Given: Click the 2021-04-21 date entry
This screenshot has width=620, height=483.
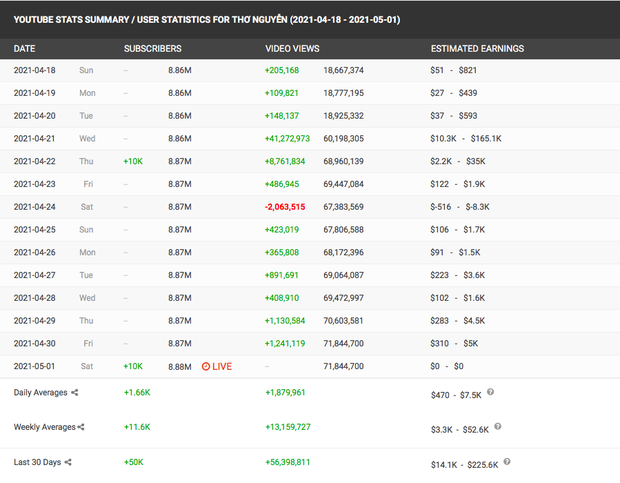Looking at the screenshot, I should (37, 139).
